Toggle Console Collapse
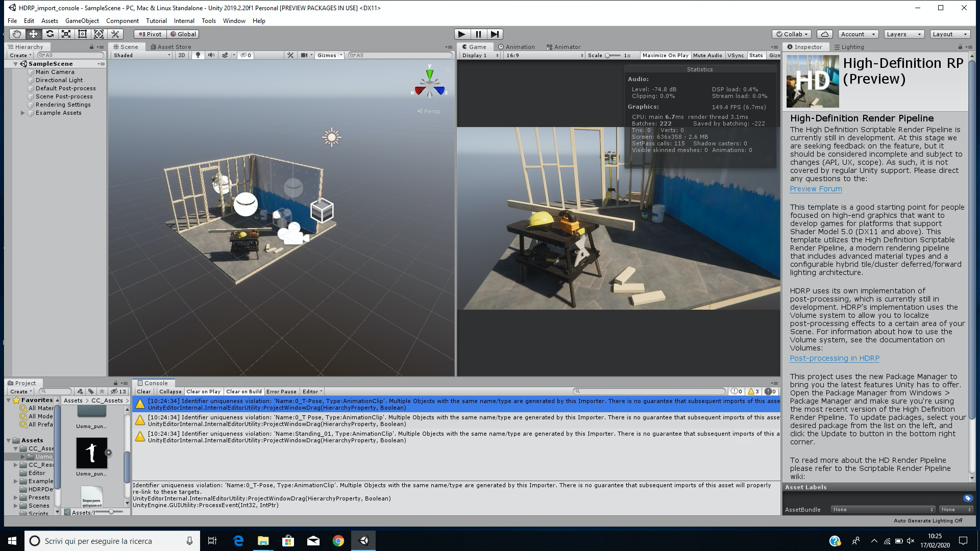The image size is (980, 551). 170,391
